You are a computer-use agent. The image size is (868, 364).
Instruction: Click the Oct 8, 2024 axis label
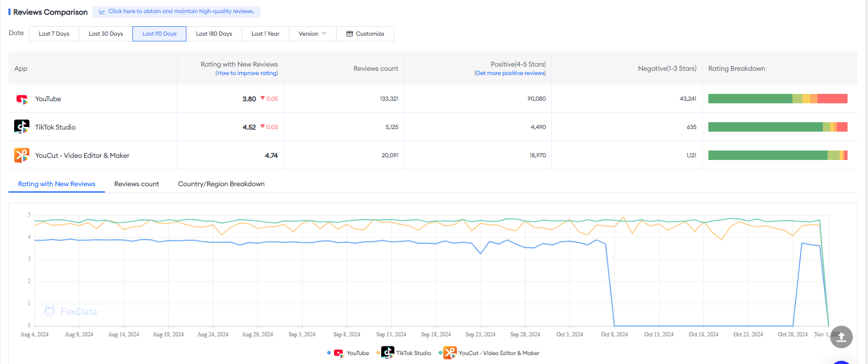coord(614,335)
